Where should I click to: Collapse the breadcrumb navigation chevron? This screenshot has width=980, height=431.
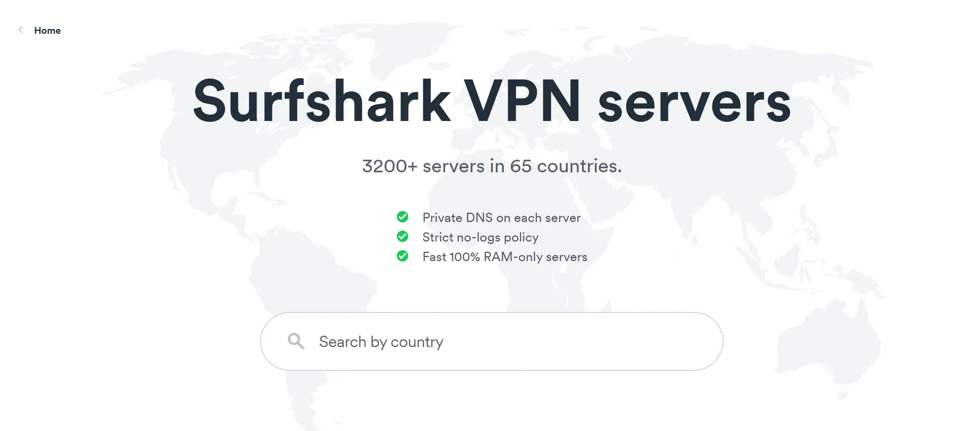(x=20, y=30)
